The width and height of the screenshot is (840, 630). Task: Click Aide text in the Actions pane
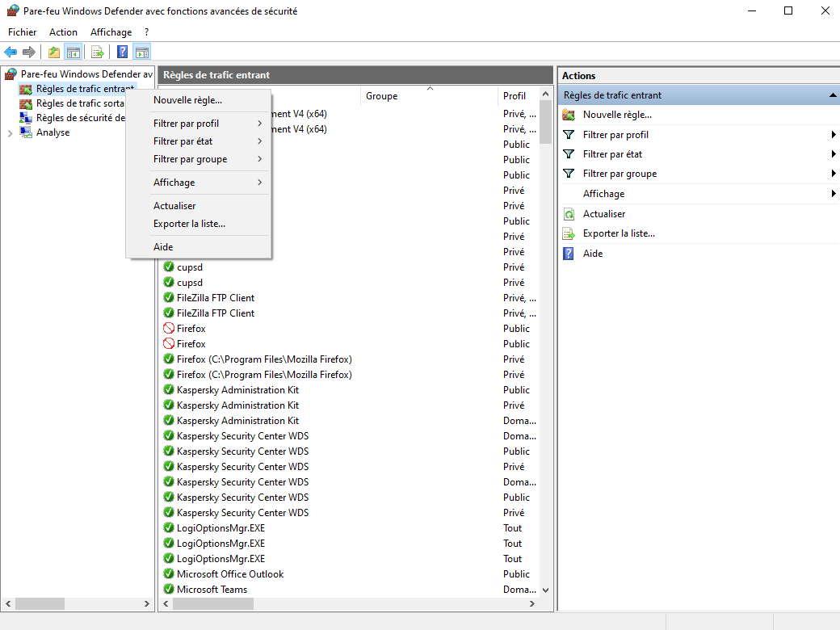tap(593, 254)
